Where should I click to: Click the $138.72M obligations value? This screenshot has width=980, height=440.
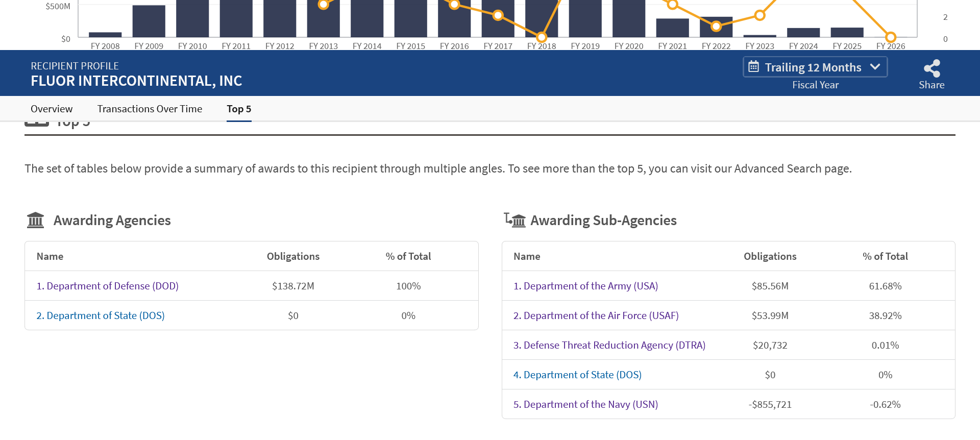click(293, 286)
